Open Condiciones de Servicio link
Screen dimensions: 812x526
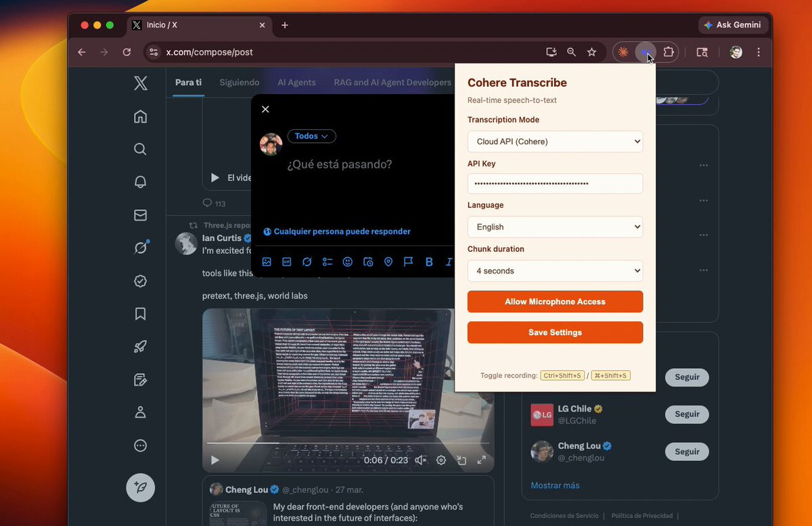(x=564, y=516)
